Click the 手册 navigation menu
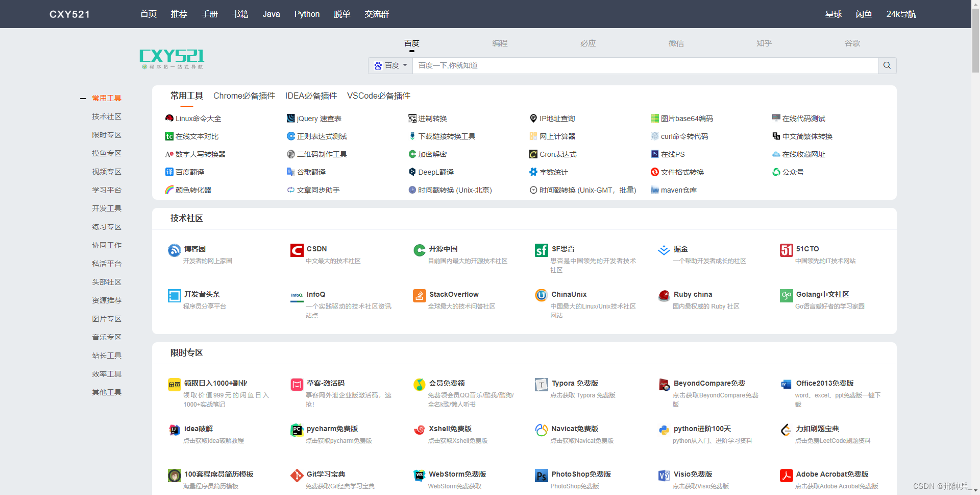Viewport: 980px width, 495px height. (x=210, y=14)
